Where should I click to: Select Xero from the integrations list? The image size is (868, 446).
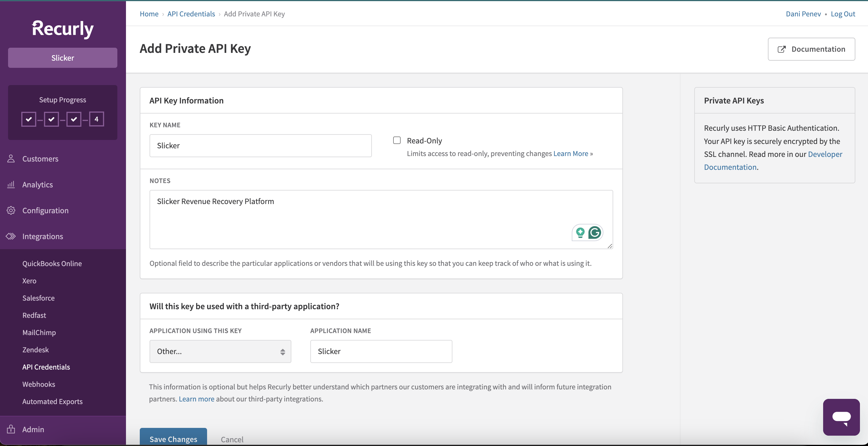(29, 280)
